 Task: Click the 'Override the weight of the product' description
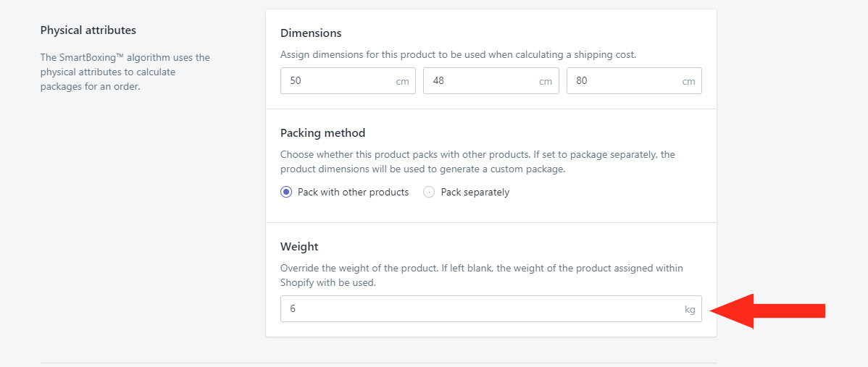(x=482, y=275)
